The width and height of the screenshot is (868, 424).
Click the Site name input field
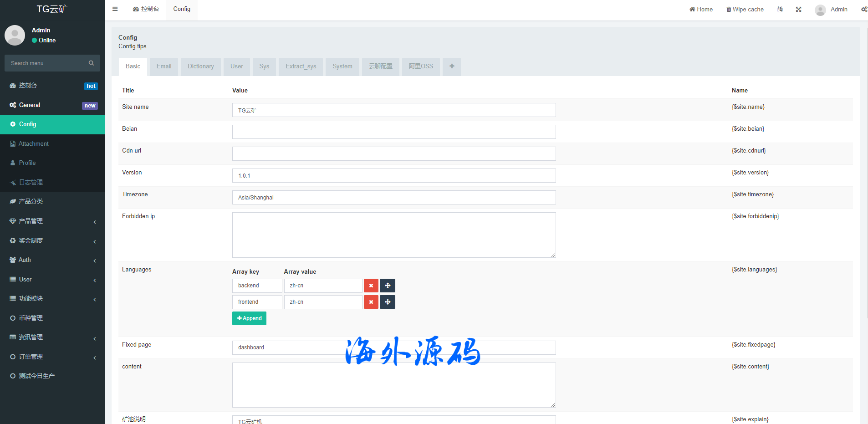click(393, 110)
